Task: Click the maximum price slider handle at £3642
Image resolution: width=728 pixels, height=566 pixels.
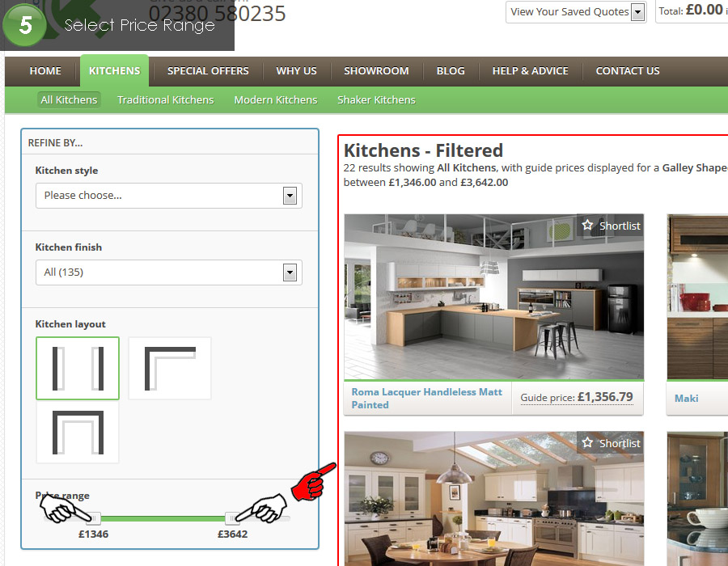Action: tap(232, 518)
